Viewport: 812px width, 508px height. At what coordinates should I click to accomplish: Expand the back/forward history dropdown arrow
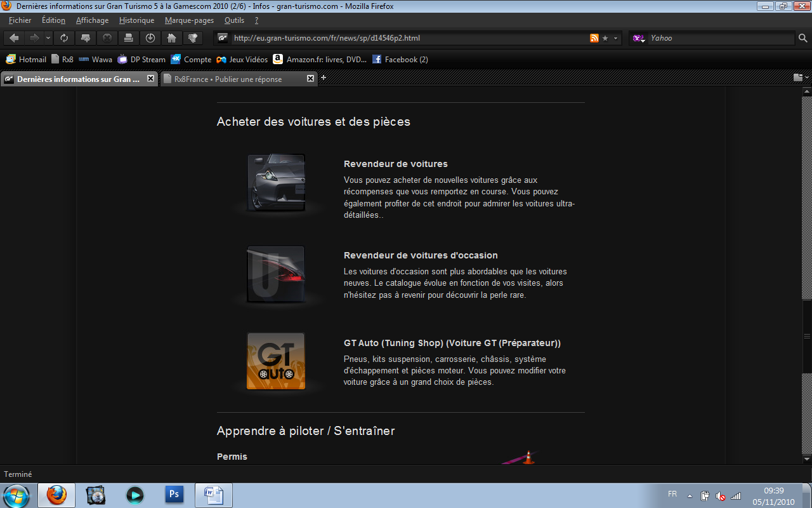49,38
